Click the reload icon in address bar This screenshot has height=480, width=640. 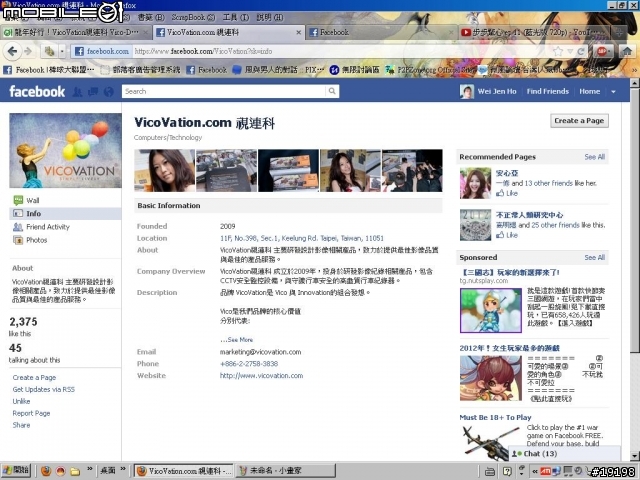[x=580, y=51]
